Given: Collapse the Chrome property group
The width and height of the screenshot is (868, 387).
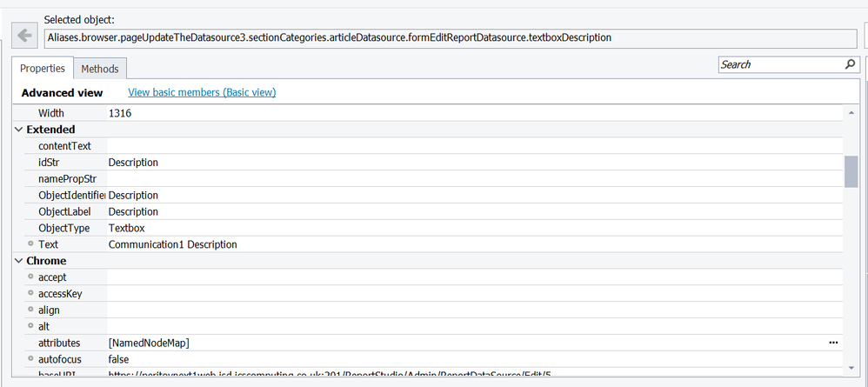Looking at the screenshot, I should click(19, 261).
